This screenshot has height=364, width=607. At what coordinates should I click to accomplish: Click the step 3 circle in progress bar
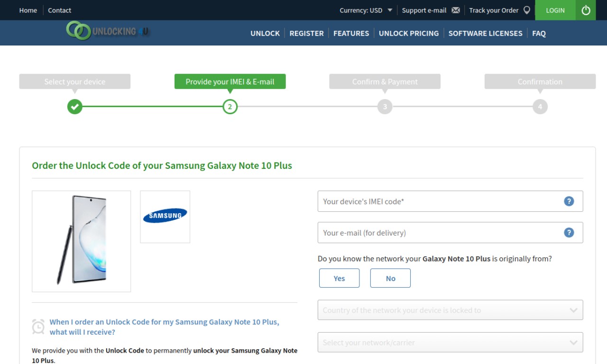pos(385,107)
